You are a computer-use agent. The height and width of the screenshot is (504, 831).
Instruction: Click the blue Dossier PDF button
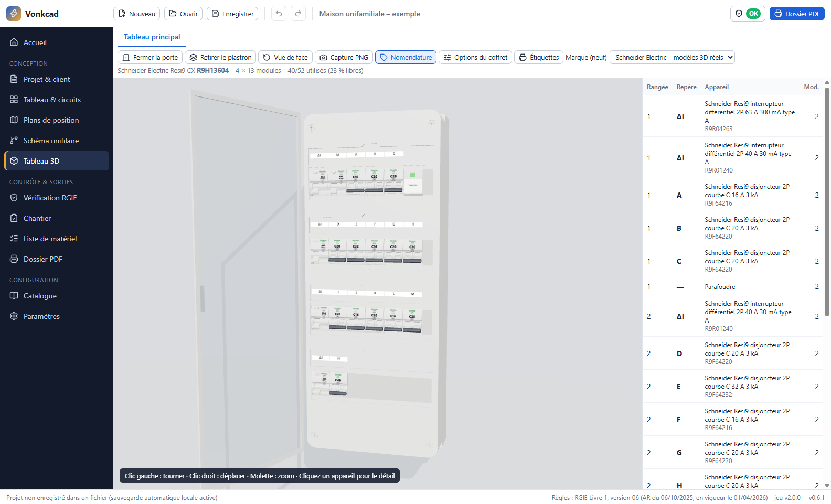[x=797, y=14]
